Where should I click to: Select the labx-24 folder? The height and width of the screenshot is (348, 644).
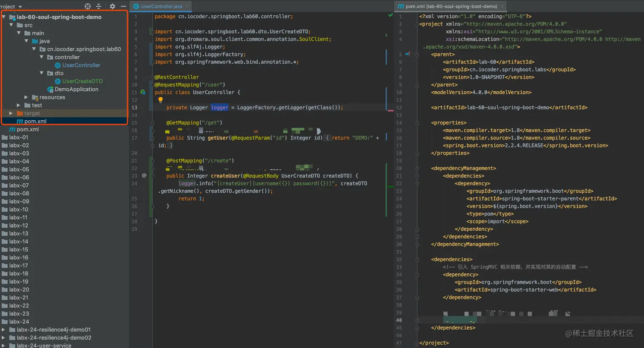tap(19, 322)
